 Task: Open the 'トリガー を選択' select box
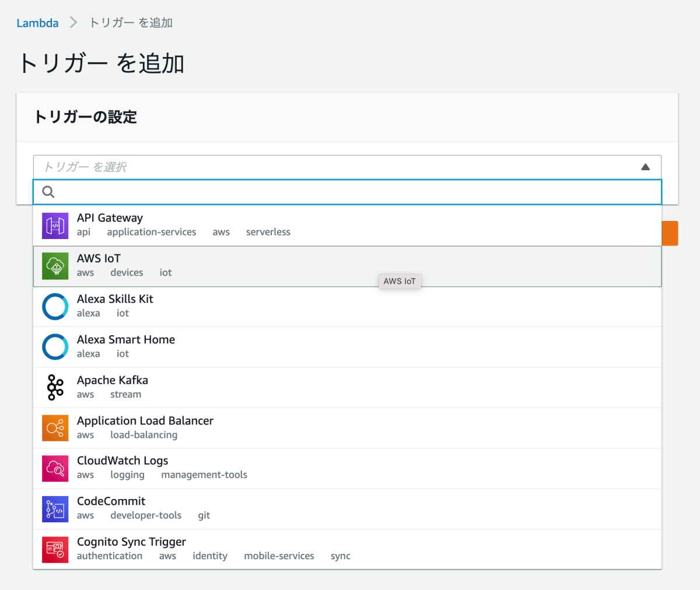pos(347,167)
